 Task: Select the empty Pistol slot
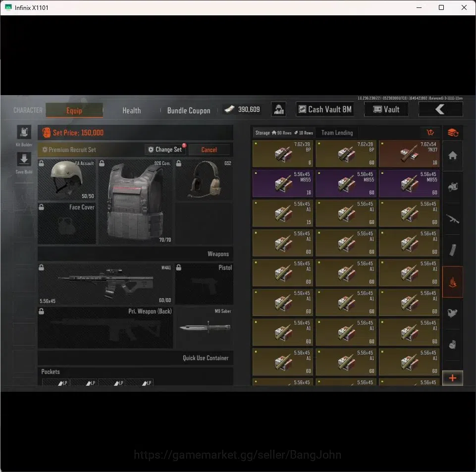204,284
